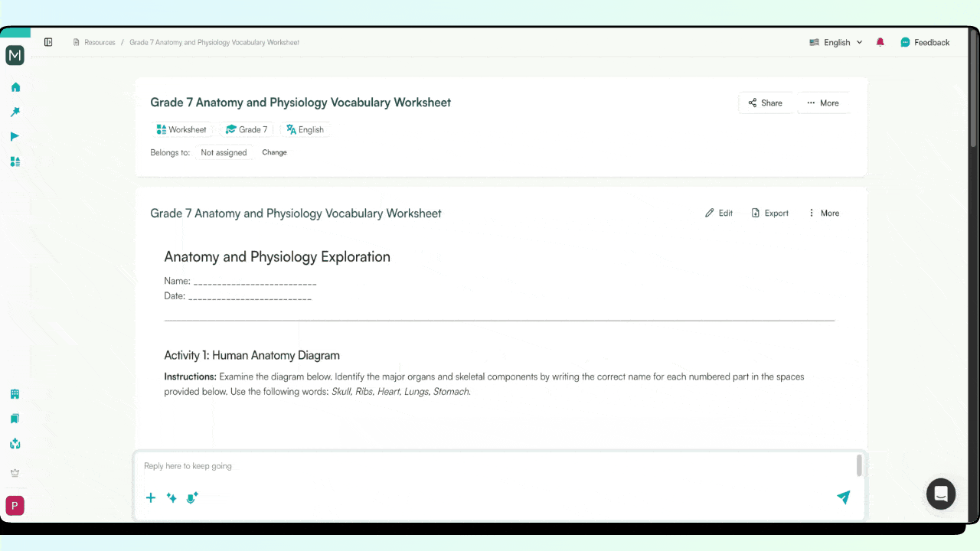The width and height of the screenshot is (980, 551).
Task: Open the Intercom chat bubble at bottom right
Action: (940, 494)
